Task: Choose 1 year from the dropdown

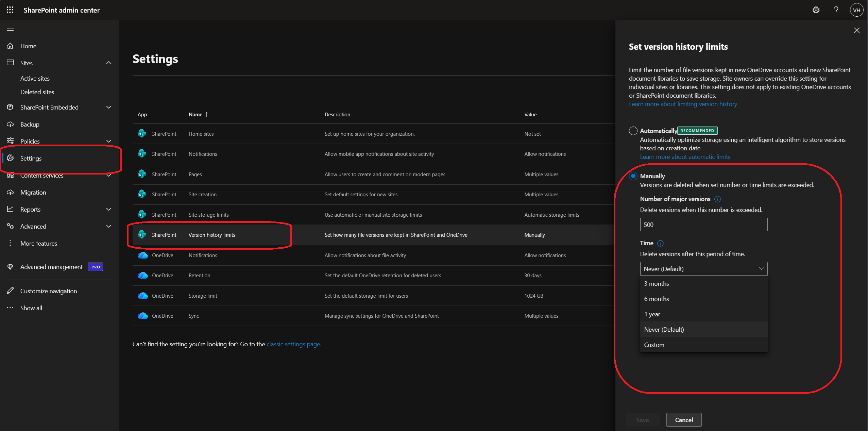Action: click(703, 314)
